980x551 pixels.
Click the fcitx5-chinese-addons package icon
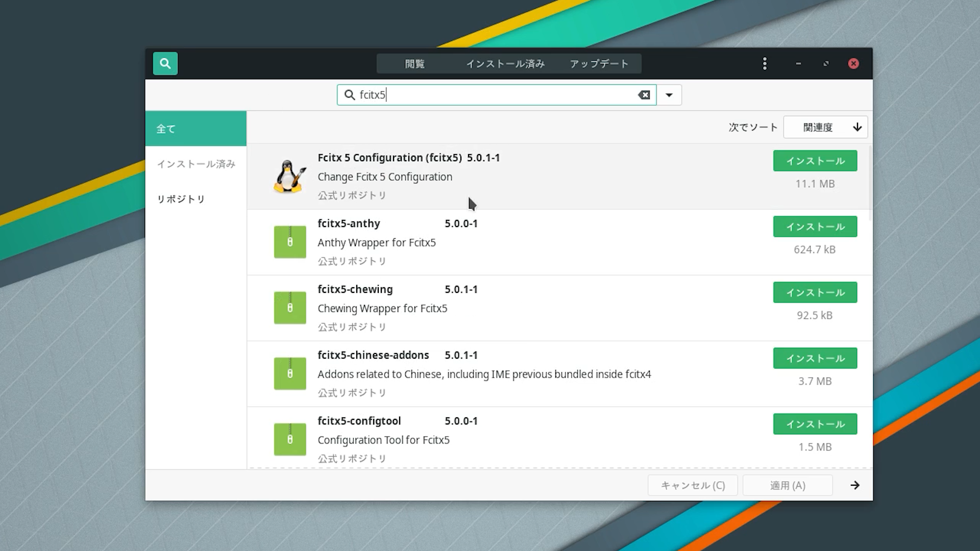(289, 373)
